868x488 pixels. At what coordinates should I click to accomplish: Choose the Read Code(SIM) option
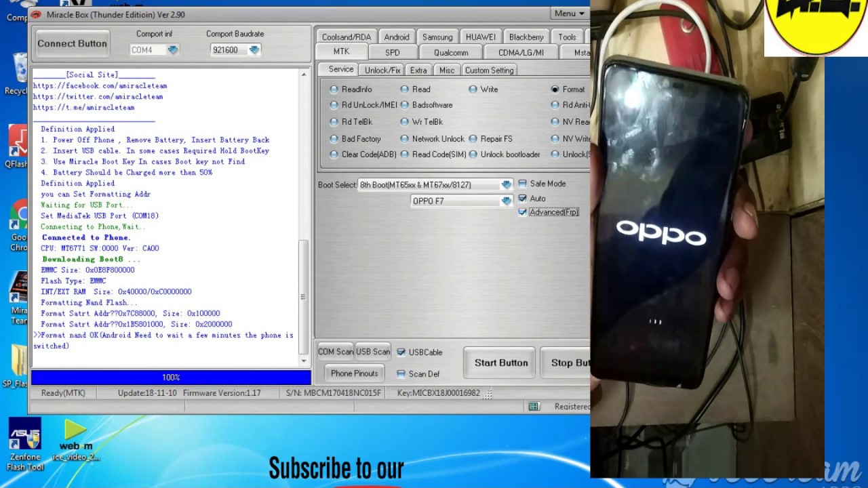[x=433, y=155]
